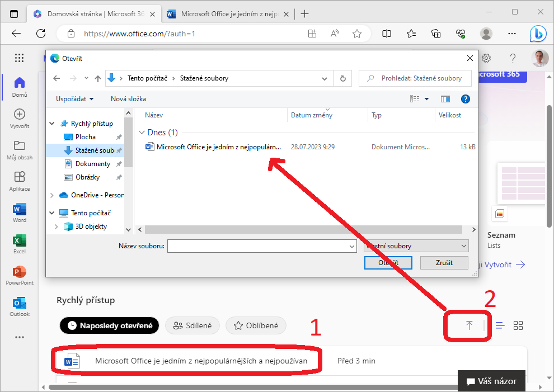Open the browser favorites list

[x=411, y=34]
